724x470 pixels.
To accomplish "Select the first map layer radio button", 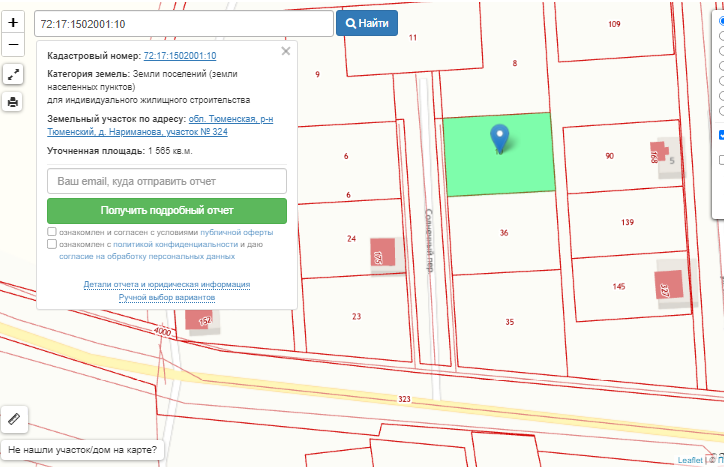I will click(721, 20).
